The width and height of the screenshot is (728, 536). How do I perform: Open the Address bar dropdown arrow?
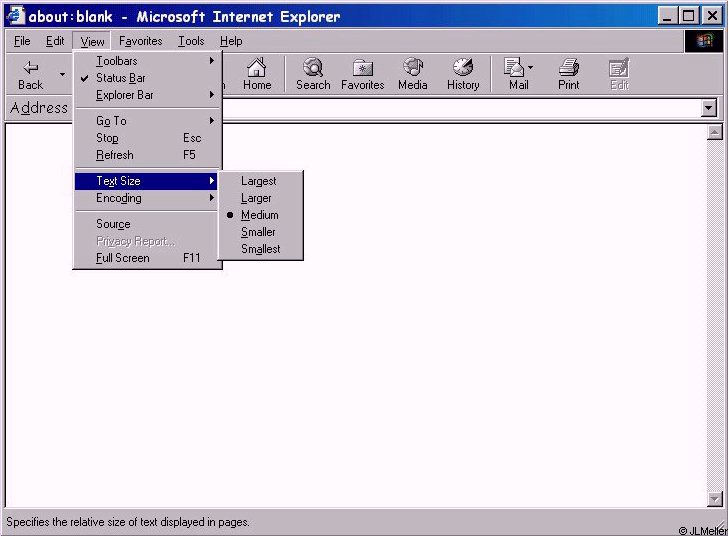[x=708, y=108]
